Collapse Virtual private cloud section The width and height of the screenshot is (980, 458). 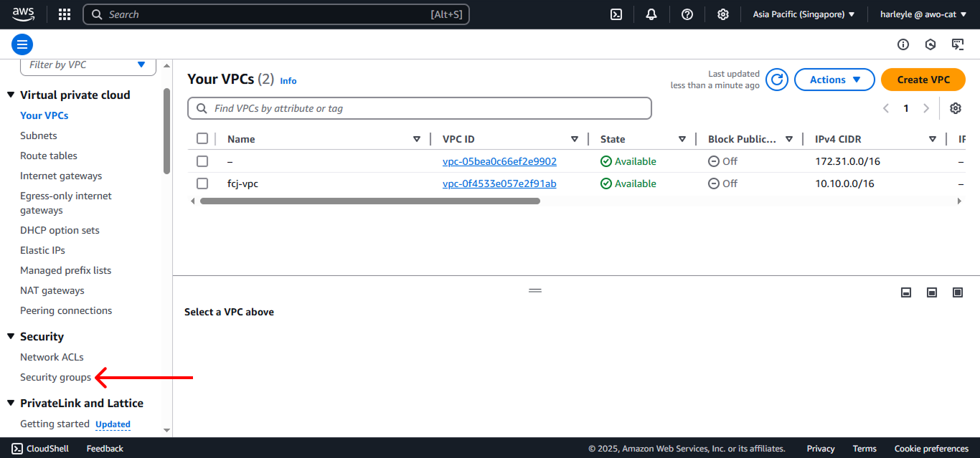11,95
